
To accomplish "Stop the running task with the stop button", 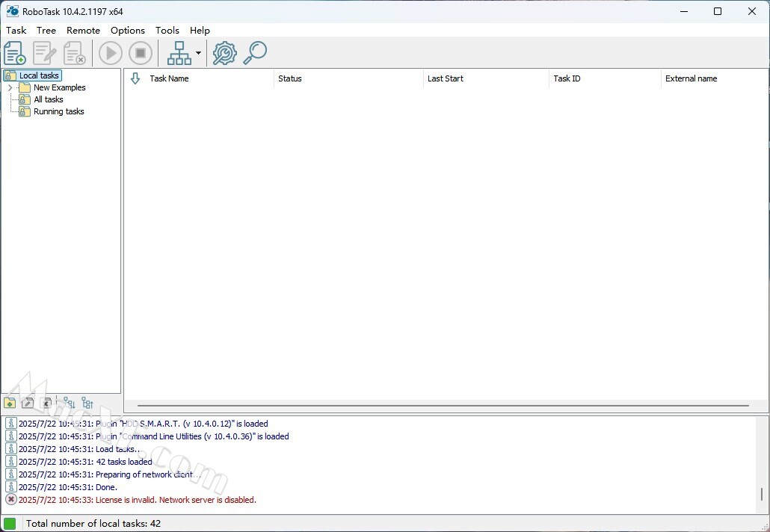I will tap(141, 53).
